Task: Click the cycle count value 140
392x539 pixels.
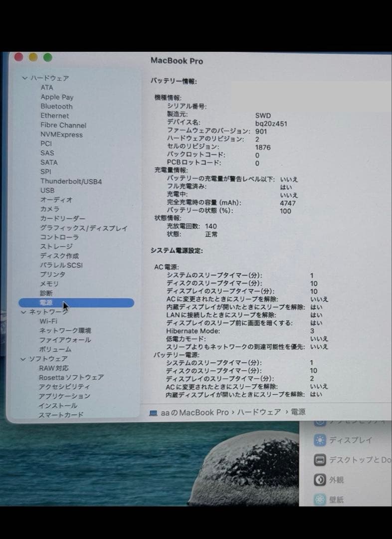Action: tap(211, 226)
